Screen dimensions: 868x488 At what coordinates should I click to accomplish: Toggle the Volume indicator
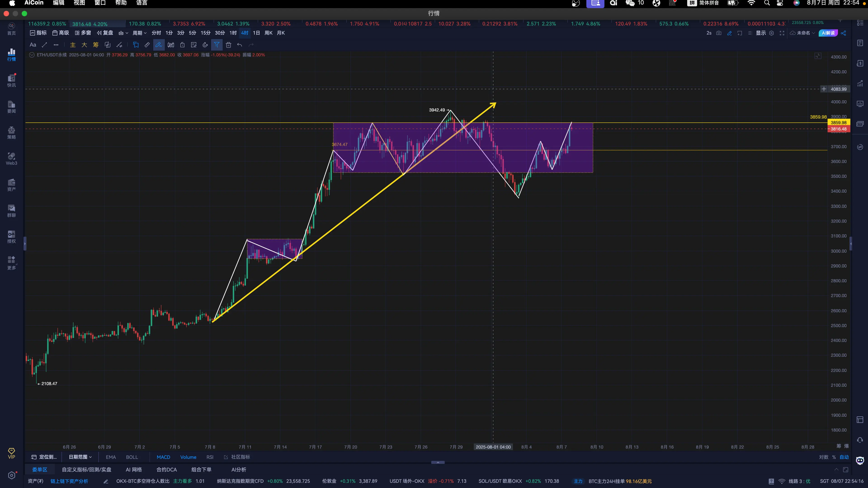[x=188, y=457]
